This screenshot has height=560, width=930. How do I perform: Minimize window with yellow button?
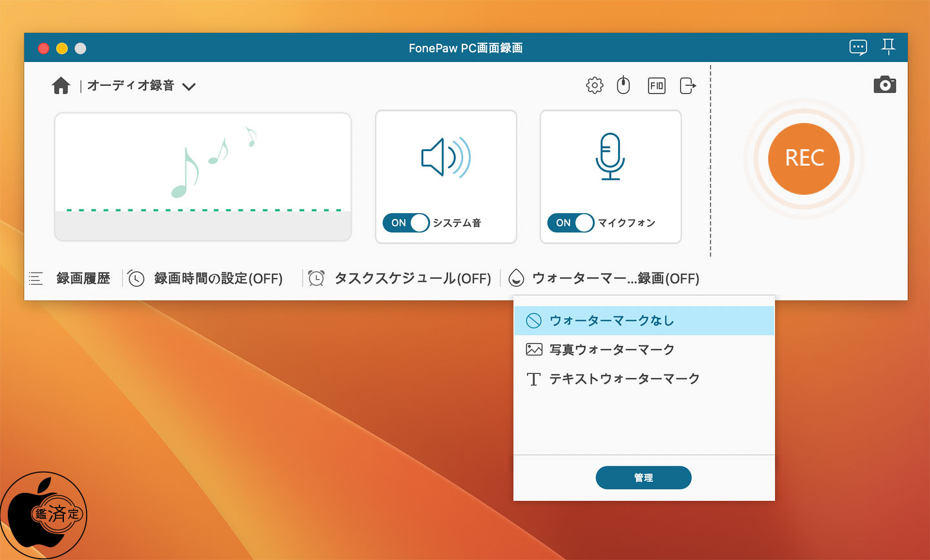pyautogui.click(x=62, y=48)
